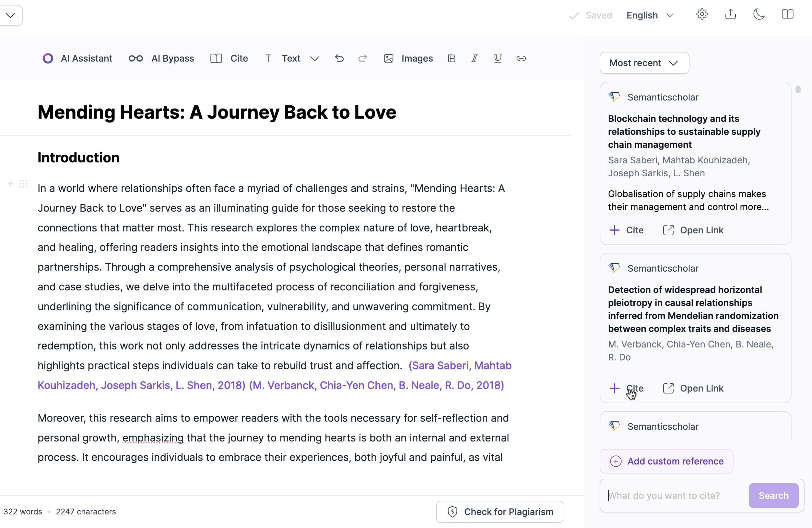Toggle the side panel book icon
This screenshot has height=528, width=812.
coord(787,14)
